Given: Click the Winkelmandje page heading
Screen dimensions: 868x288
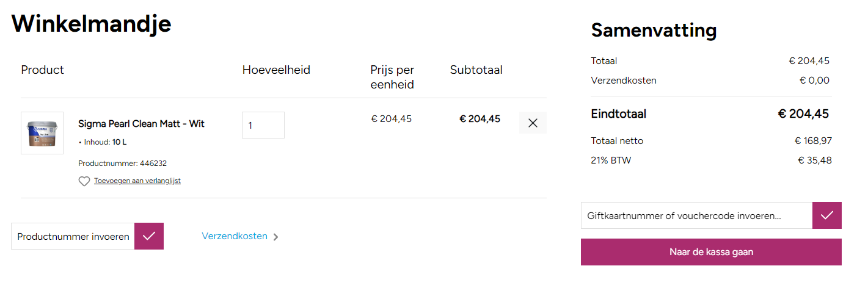Looking at the screenshot, I should pos(91,23).
